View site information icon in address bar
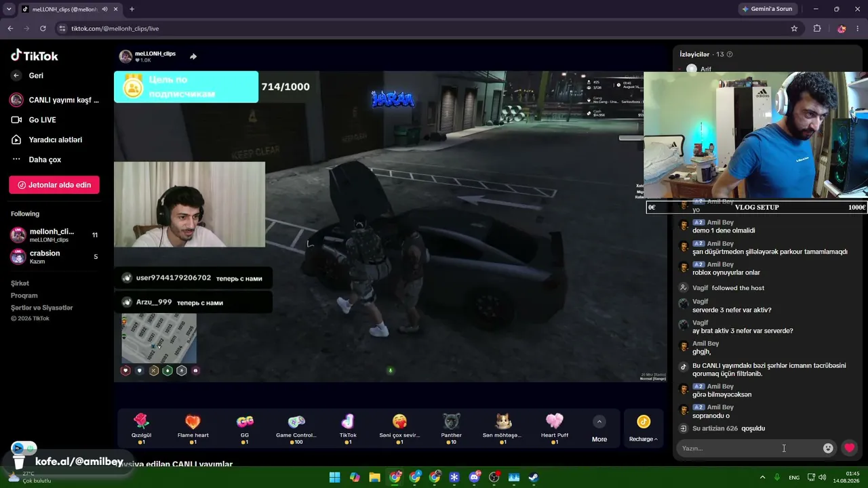This screenshot has height=488, width=868. pos(62,28)
